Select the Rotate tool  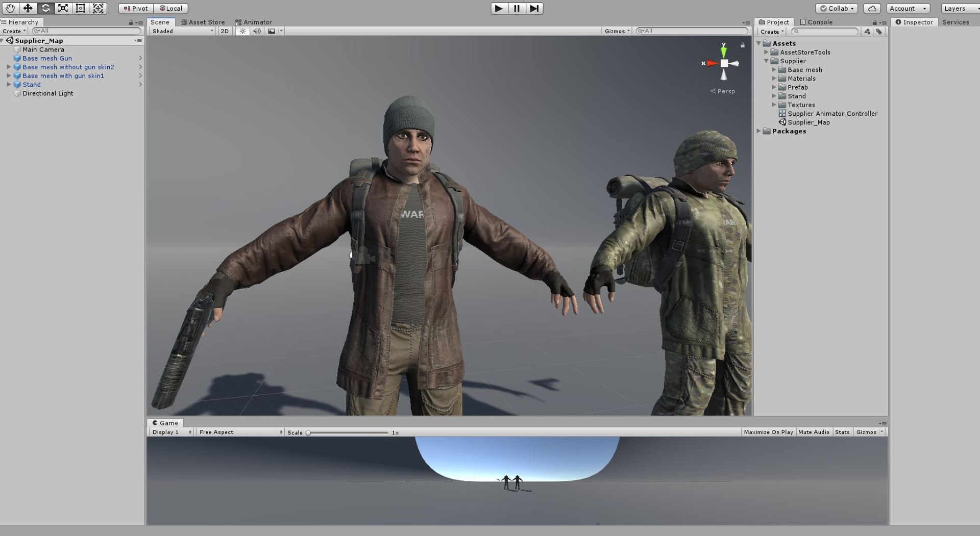tap(45, 8)
